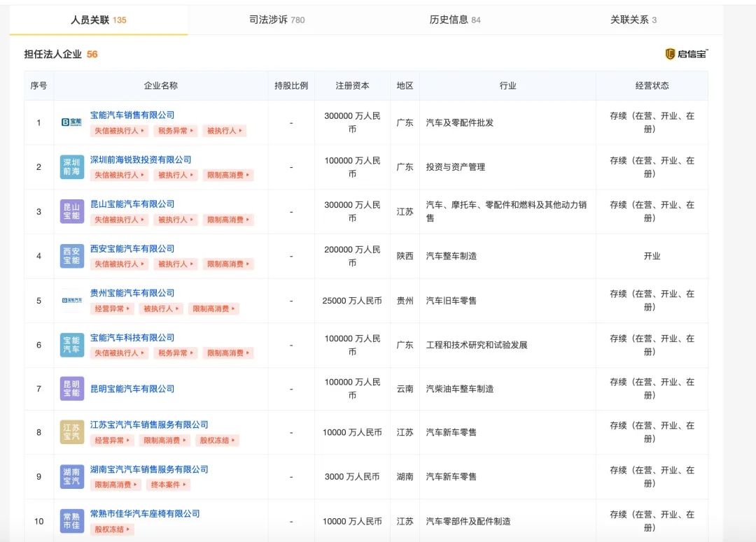Select the 云南 region cell
756x542 pixels.
click(405, 389)
